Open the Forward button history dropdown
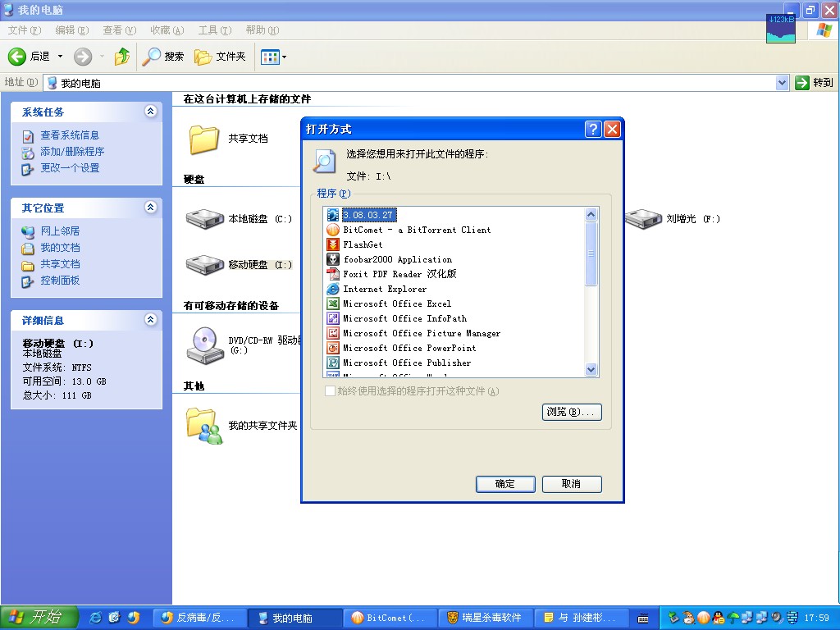Screen dimensions: 840x630 [102, 57]
